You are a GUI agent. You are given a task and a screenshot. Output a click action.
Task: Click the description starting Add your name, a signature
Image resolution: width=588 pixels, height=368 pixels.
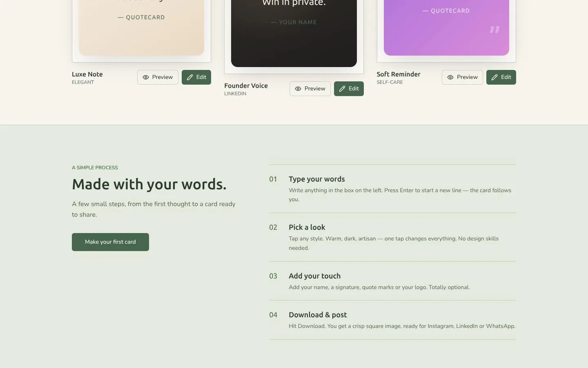tap(379, 287)
